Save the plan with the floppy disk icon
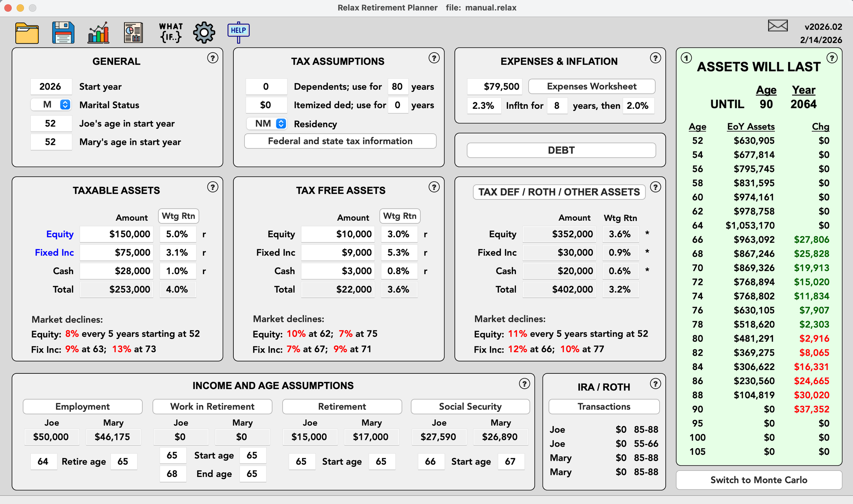The image size is (853, 504). coord(63,33)
